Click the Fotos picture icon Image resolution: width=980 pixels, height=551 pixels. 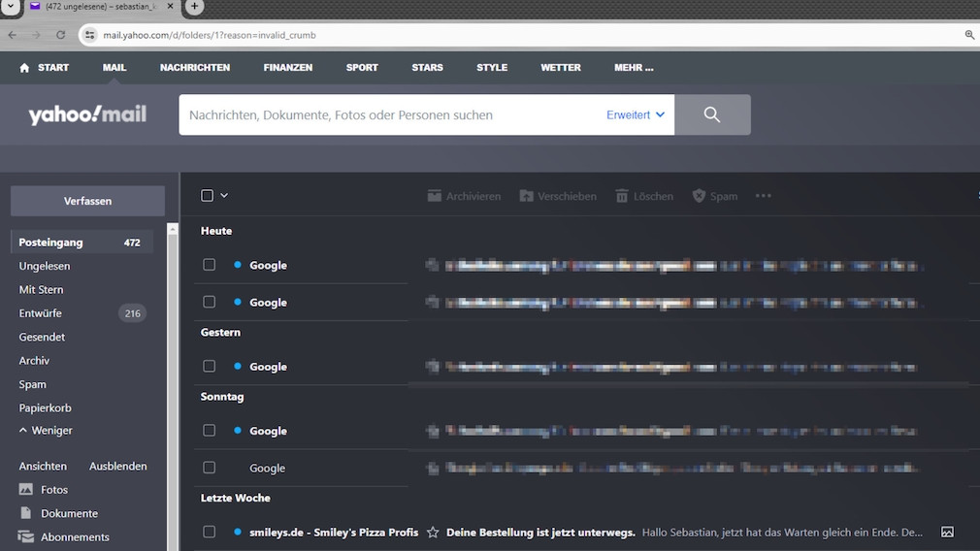[25, 489]
